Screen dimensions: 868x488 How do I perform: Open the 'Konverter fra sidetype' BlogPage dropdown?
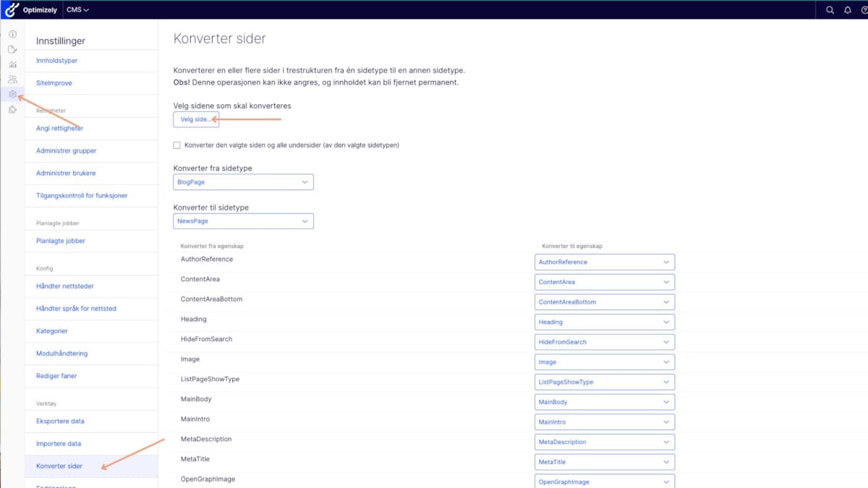click(x=243, y=182)
